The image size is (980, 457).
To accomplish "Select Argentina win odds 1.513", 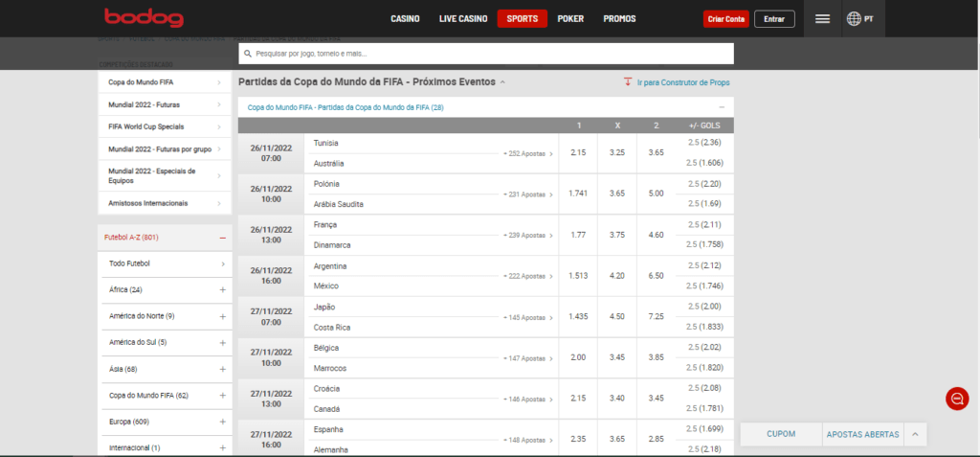I will tap(579, 276).
